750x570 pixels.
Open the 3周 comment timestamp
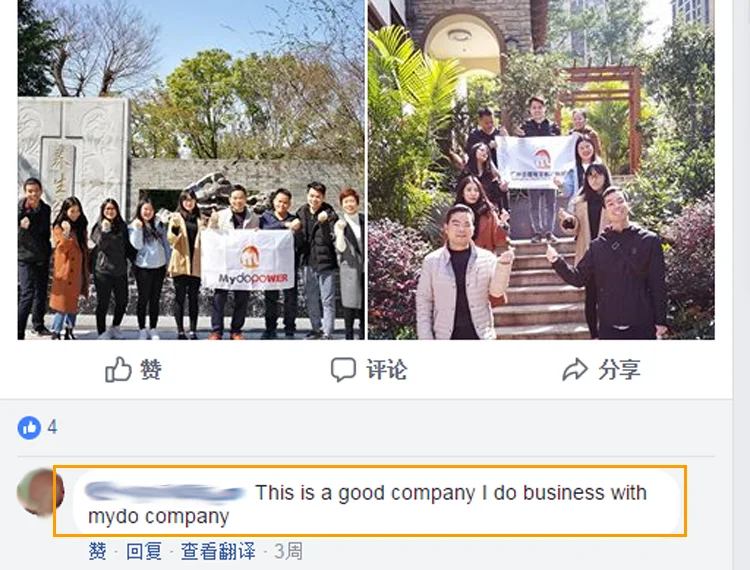(288, 551)
